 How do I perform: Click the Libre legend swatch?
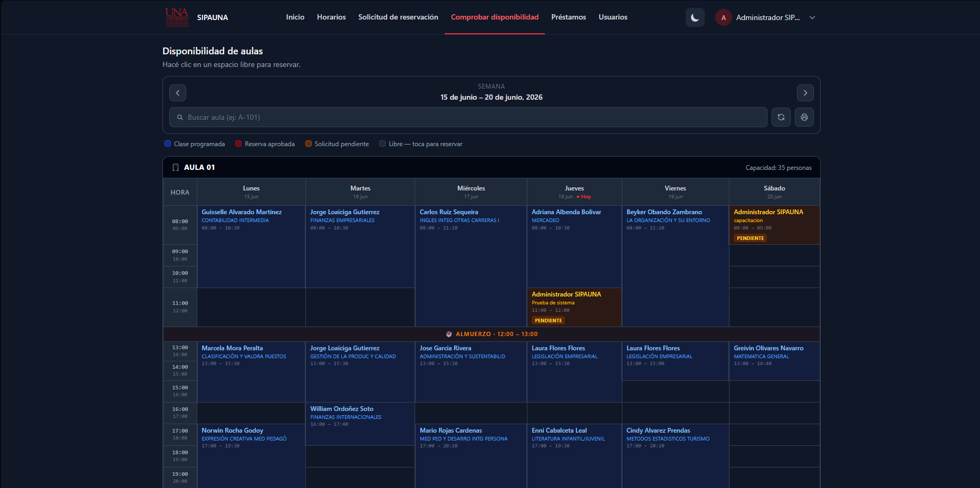point(382,143)
